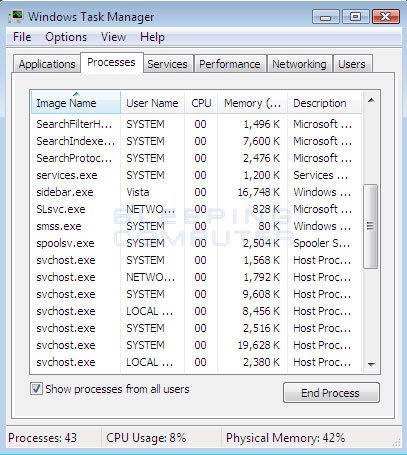Click the Spooler S... description cell
Screen dimensions: 407x455
(322, 243)
